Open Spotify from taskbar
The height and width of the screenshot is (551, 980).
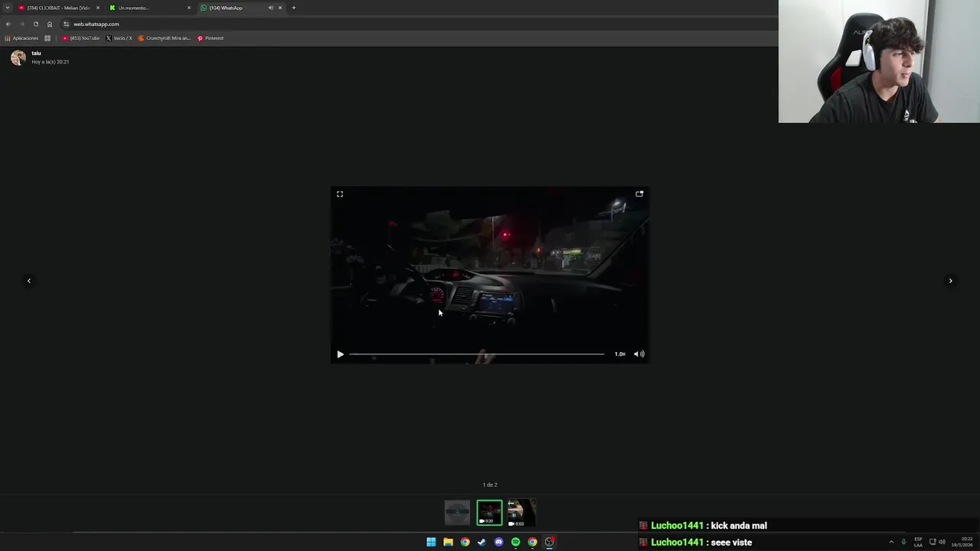pyautogui.click(x=515, y=542)
